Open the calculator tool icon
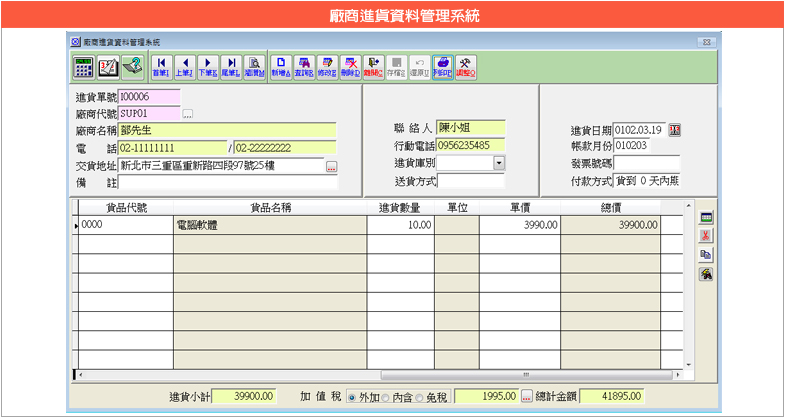Screen dimensions: 786x420 click(x=84, y=67)
